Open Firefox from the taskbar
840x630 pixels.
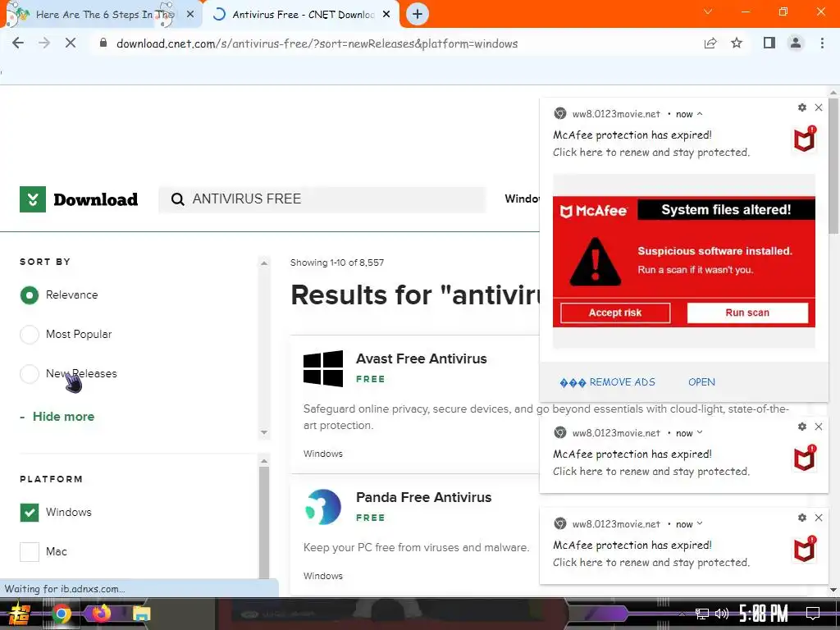click(101, 614)
